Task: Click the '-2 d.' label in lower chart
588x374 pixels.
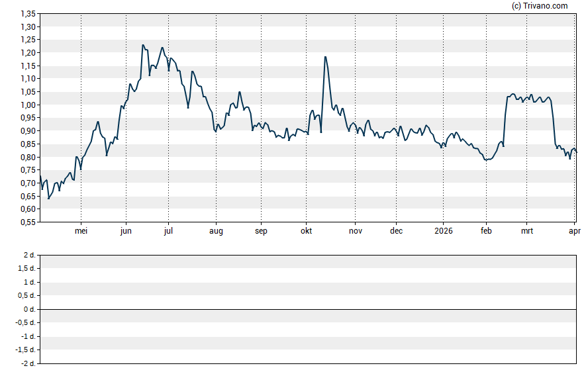Action: pos(28,364)
